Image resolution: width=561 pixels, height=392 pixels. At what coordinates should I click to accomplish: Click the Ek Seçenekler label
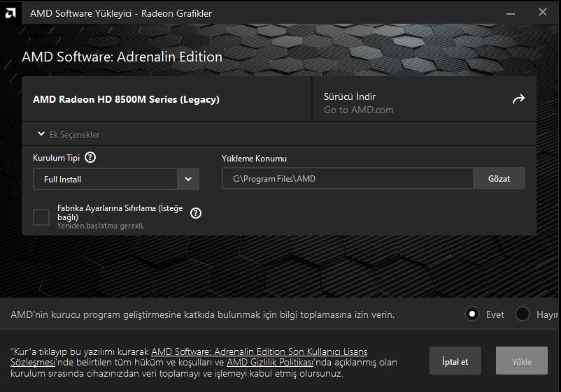click(x=74, y=135)
